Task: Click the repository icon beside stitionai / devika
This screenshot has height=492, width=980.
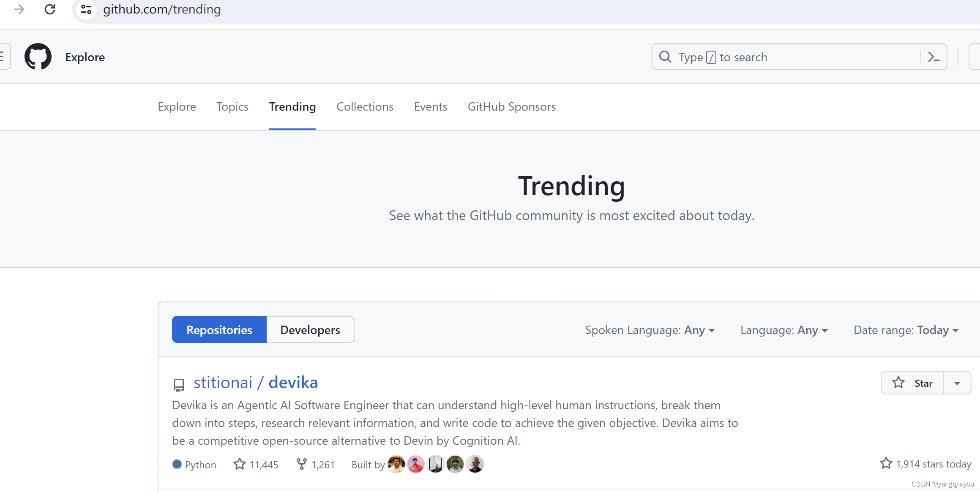Action: coord(179,385)
